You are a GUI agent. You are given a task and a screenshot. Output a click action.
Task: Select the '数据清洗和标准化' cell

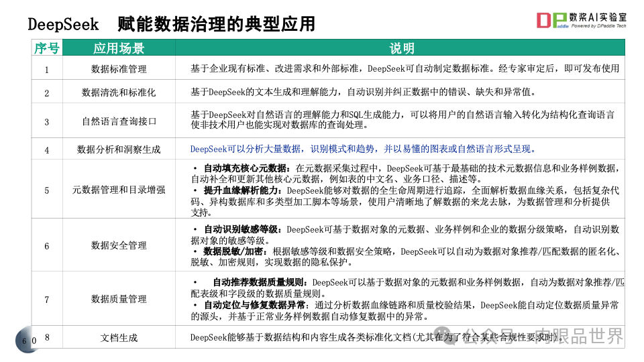click(119, 93)
